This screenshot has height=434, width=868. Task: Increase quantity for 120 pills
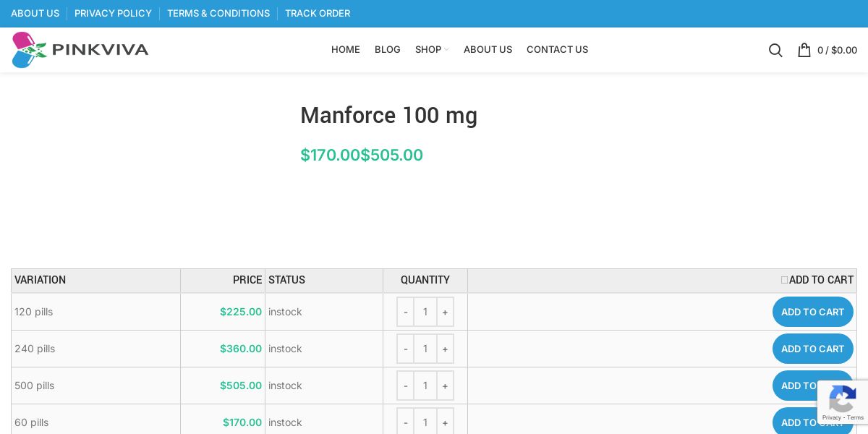coord(445,312)
